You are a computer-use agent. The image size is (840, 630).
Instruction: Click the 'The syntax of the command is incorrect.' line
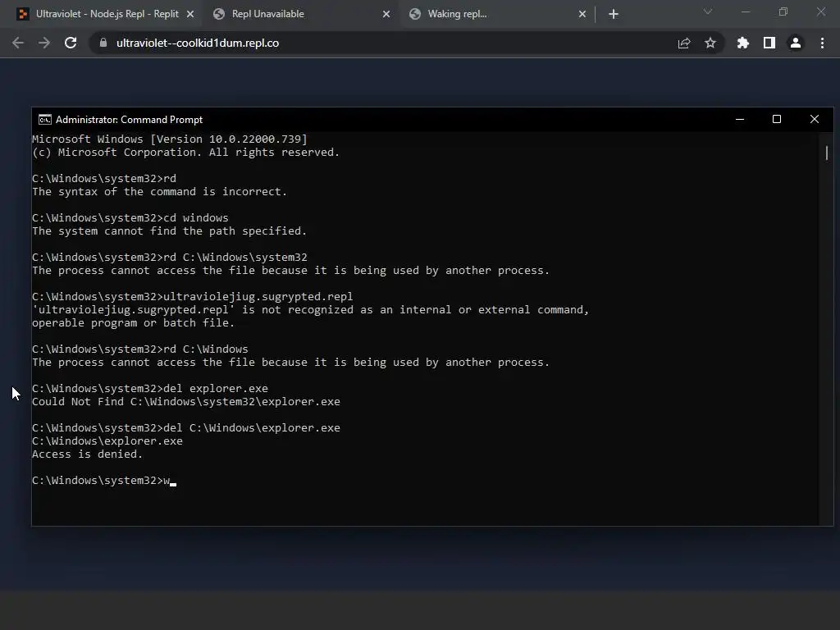pos(160,191)
